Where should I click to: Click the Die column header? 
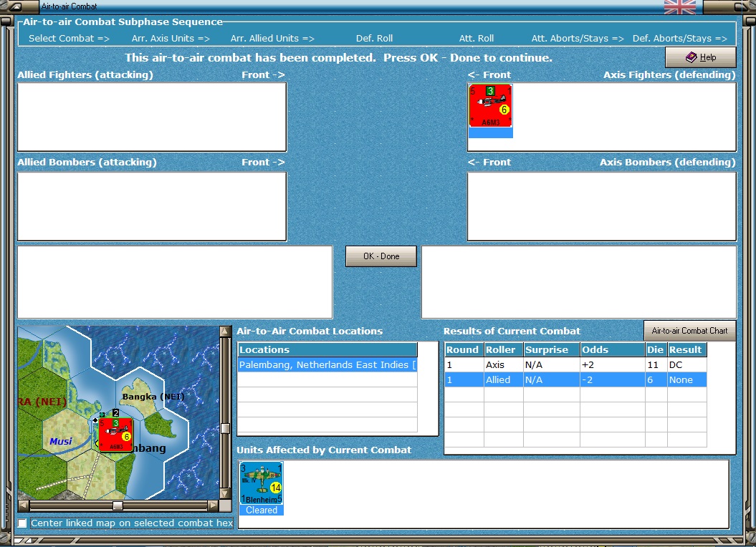tap(656, 350)
